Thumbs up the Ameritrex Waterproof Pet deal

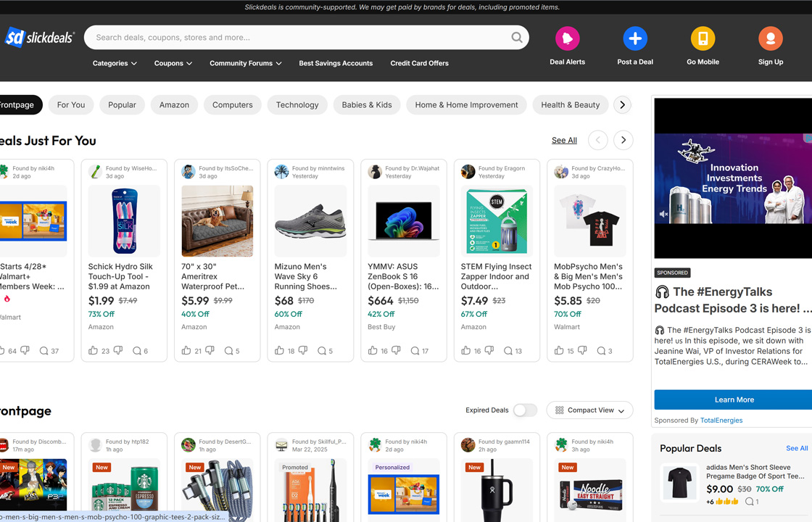point(186,350)
